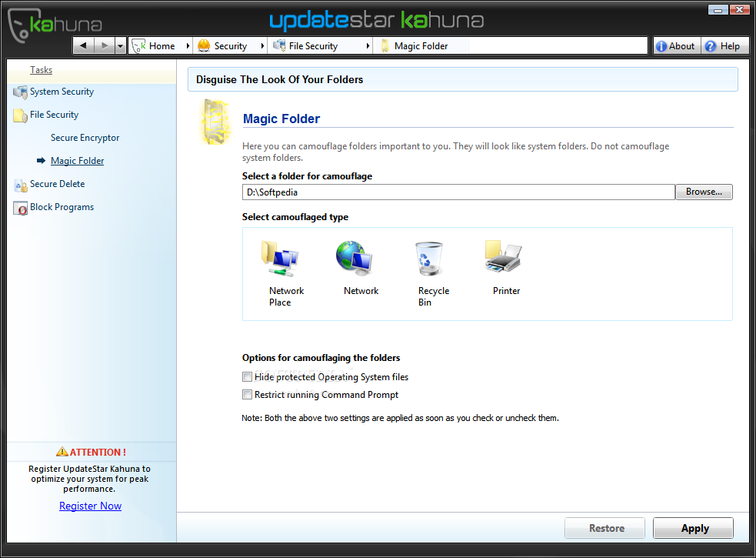
Task: Open File Security in the sidebar
Action: (x=54, y=115)
